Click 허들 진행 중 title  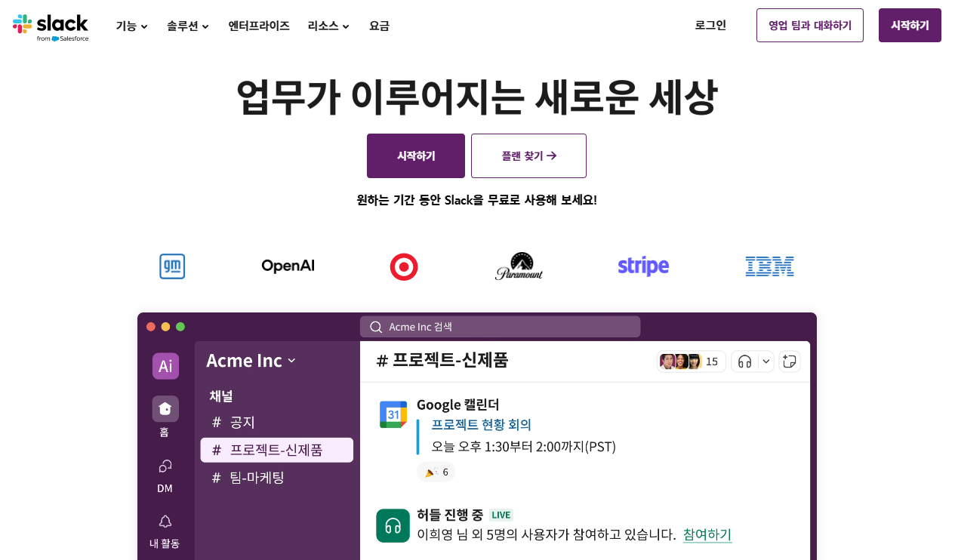(450, 515)
